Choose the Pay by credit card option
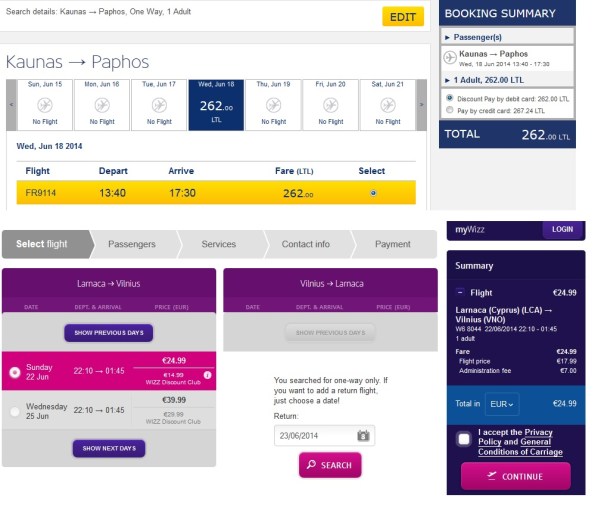This screenshot has width=598, height=510. 450,110
